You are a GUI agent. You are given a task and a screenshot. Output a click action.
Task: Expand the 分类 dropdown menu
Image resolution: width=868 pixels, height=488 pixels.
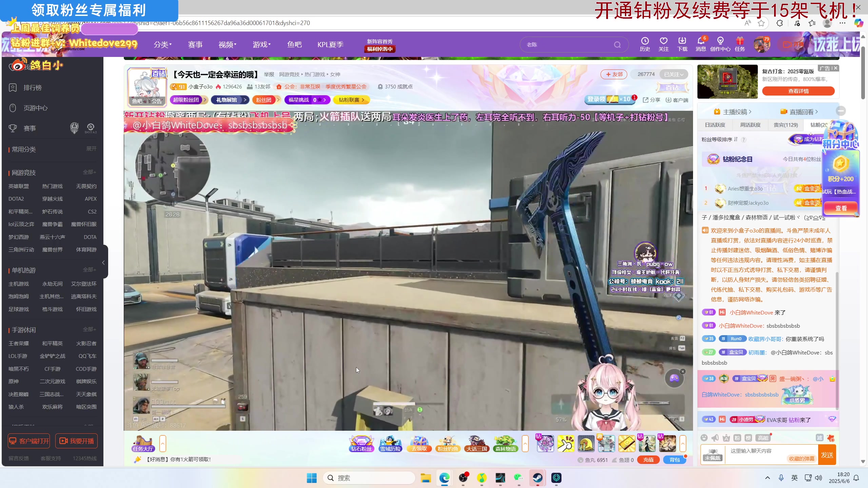pos(162,44)
